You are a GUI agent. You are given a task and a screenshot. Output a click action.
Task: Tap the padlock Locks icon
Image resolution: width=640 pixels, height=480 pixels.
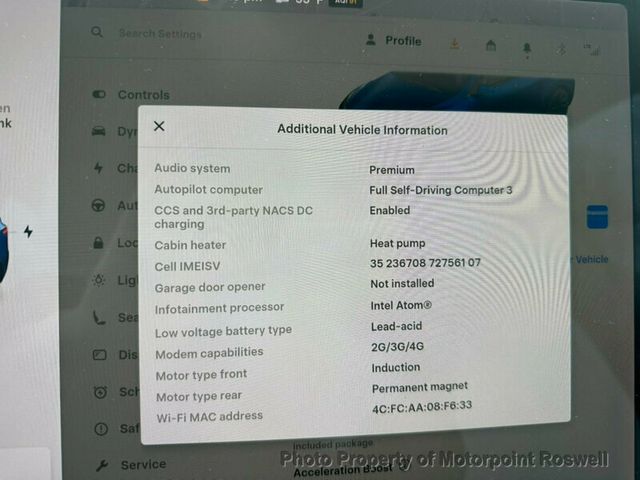(x=99, y=242)
